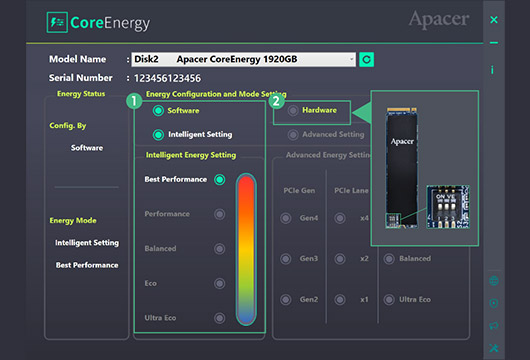
Task: Select PCIe Lane x4 option
Action: click(340, 218)
